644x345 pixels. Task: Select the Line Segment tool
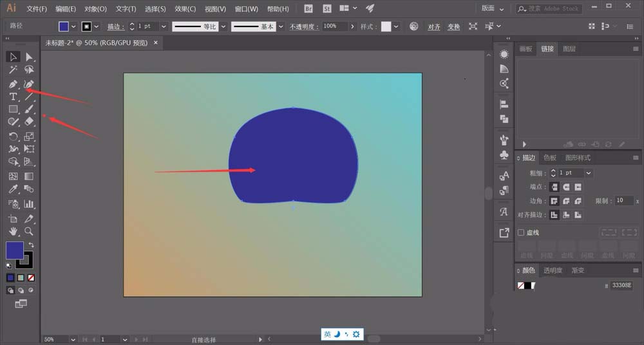29,97
